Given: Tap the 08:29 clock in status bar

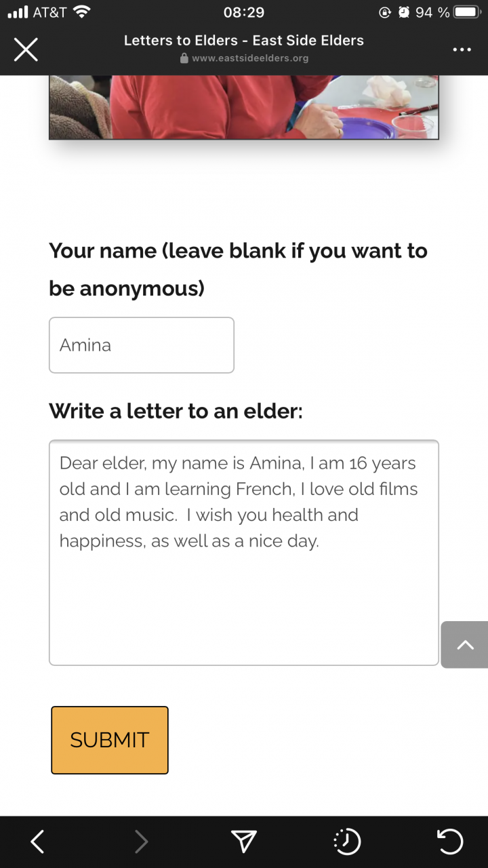Looking at the screenshot, I should pyautogui.click(x=244, y=12).
